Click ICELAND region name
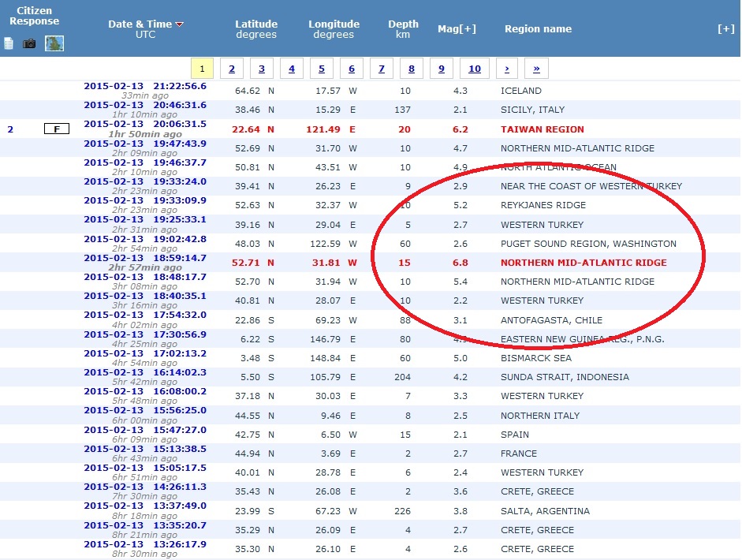Image resolution: width=742 pixels, height=560 pixels. tap(521, 91)
